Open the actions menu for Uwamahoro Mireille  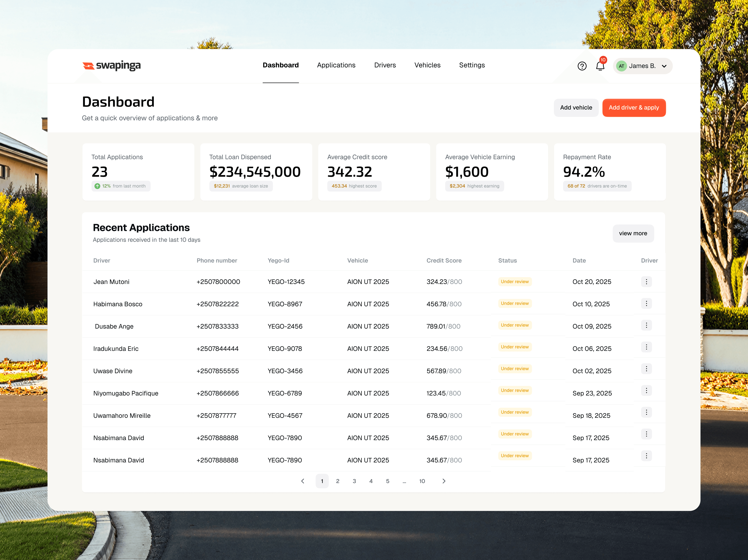646,412
